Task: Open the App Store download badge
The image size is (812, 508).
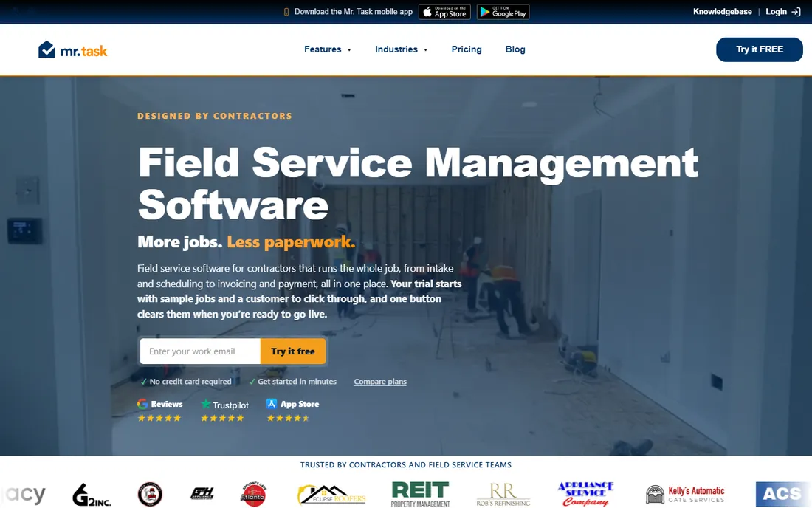Action: point(444,12)
